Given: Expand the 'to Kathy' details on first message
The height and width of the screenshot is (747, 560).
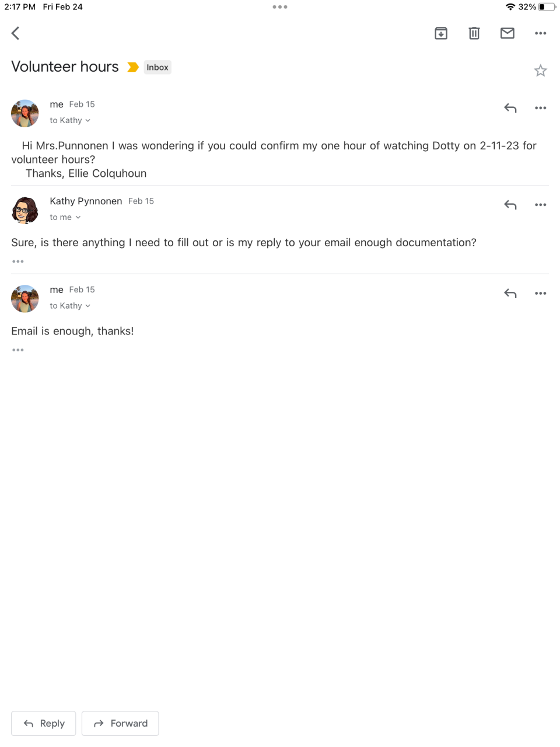Looking at the screenshot, I should point(70,120).
